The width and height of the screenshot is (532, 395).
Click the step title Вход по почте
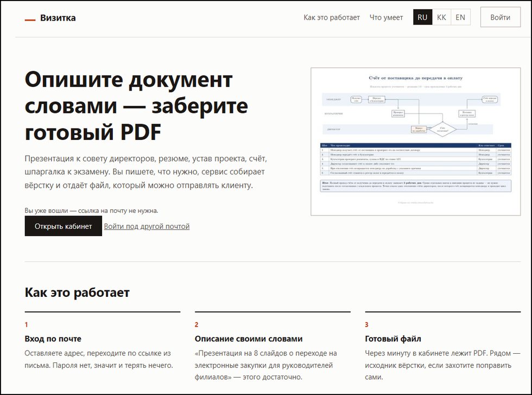(x=53, y=339)
